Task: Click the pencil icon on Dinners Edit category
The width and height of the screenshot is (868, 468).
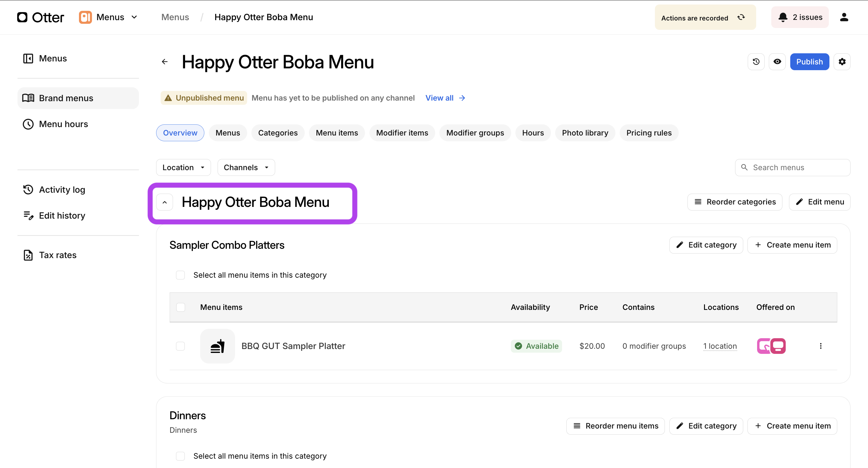Action: (680, 426)
